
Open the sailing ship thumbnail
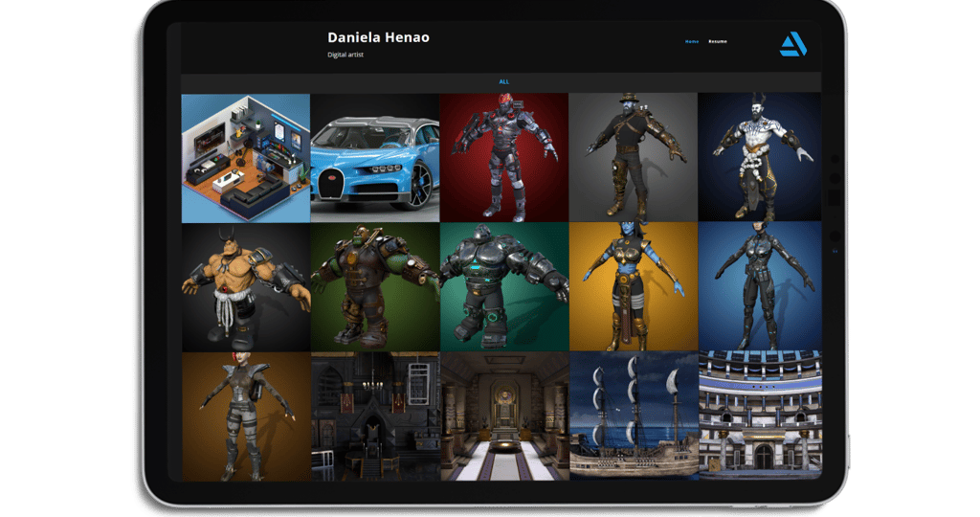(634, 416)
